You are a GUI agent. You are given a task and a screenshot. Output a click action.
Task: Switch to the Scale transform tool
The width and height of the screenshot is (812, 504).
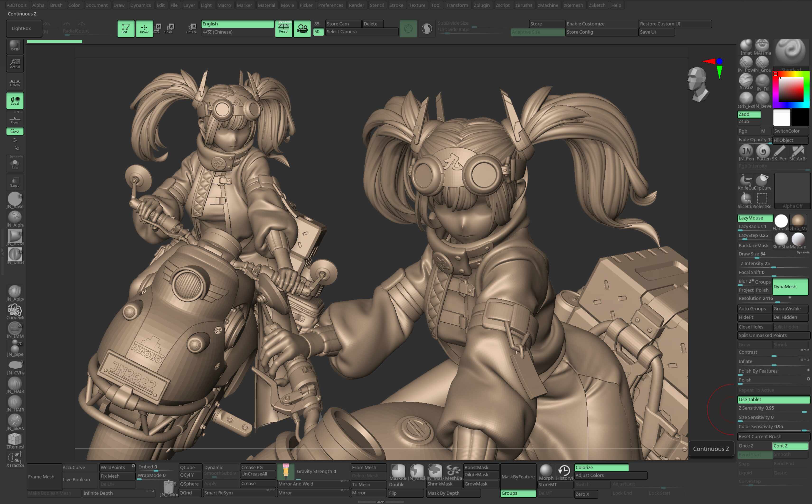(x=169, y=29)
